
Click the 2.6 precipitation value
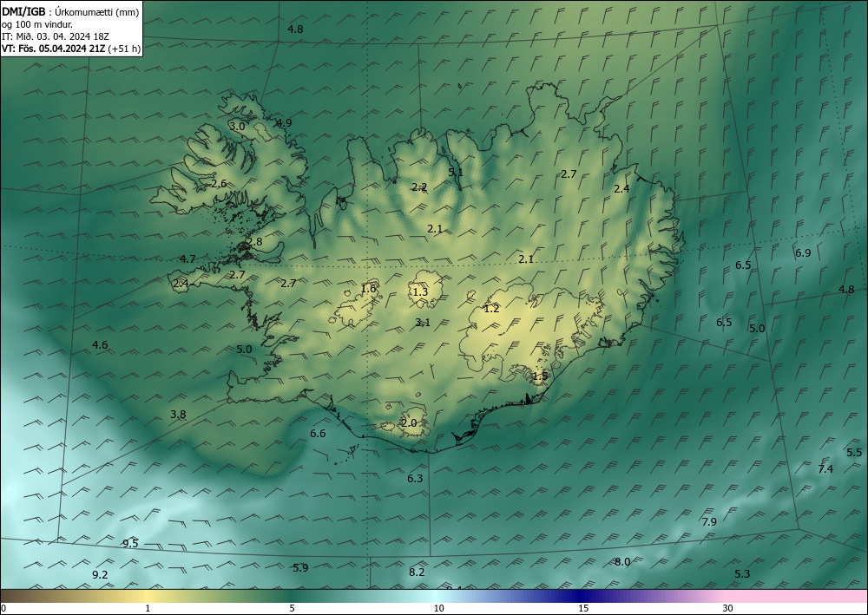(220, 184)
